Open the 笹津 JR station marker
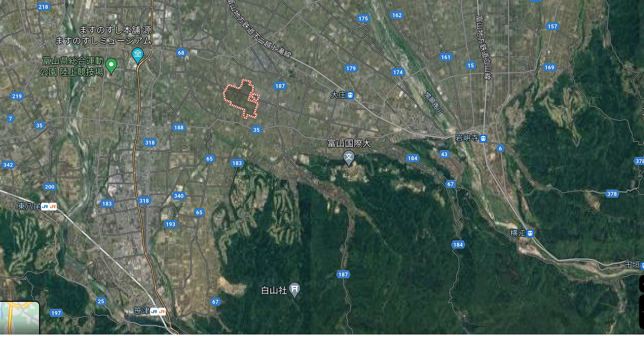 (x=158, y=311)
